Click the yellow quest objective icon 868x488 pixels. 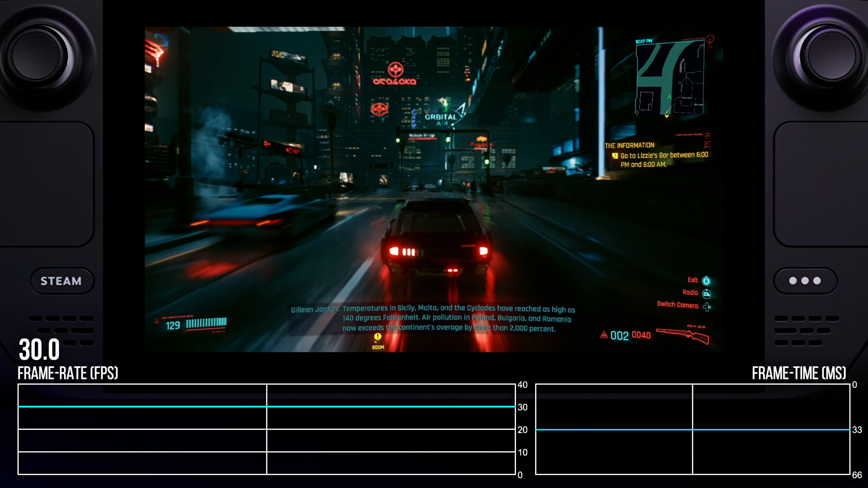pos(615,156)
